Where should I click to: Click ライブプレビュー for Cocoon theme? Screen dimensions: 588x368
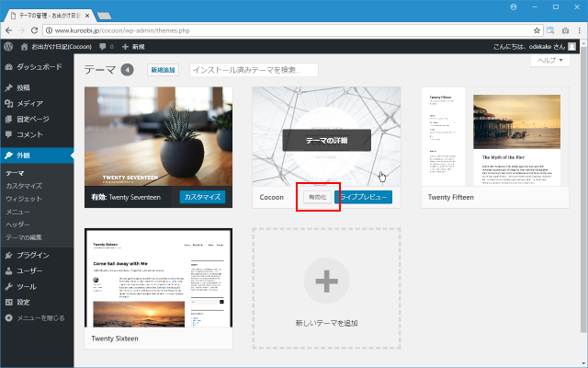tap(364, 197)
